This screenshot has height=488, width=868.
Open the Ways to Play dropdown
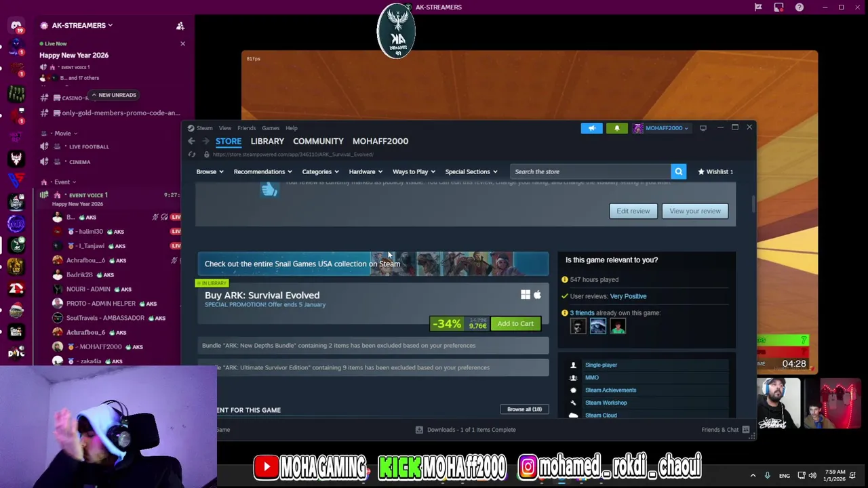[414, 171]
